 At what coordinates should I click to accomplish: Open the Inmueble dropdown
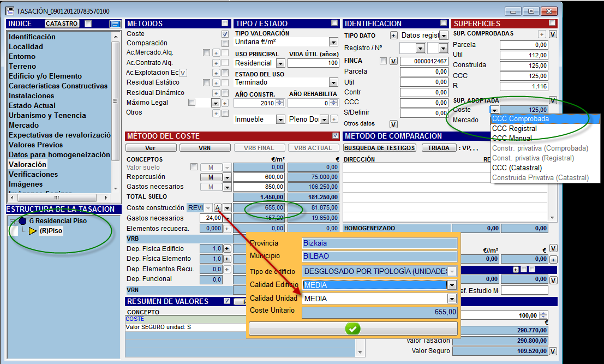[x=281, y=120]
